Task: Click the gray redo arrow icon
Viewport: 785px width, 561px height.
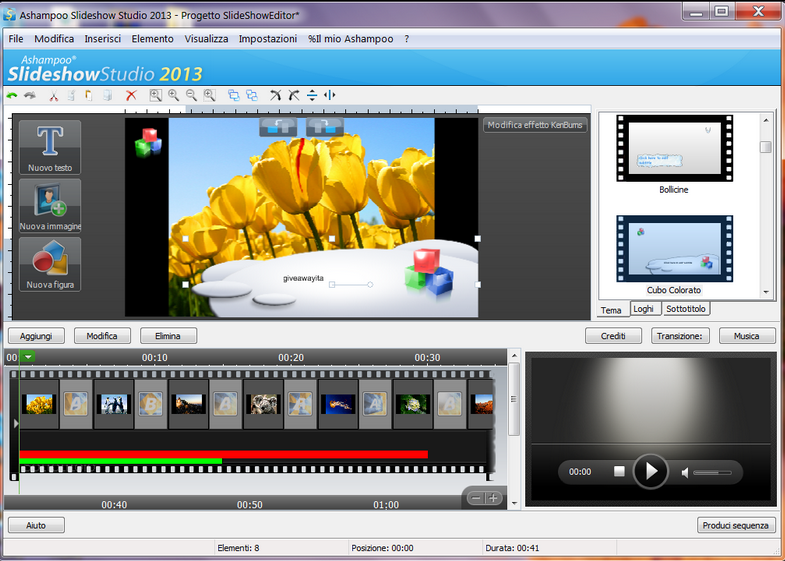Action: point(30,95)
